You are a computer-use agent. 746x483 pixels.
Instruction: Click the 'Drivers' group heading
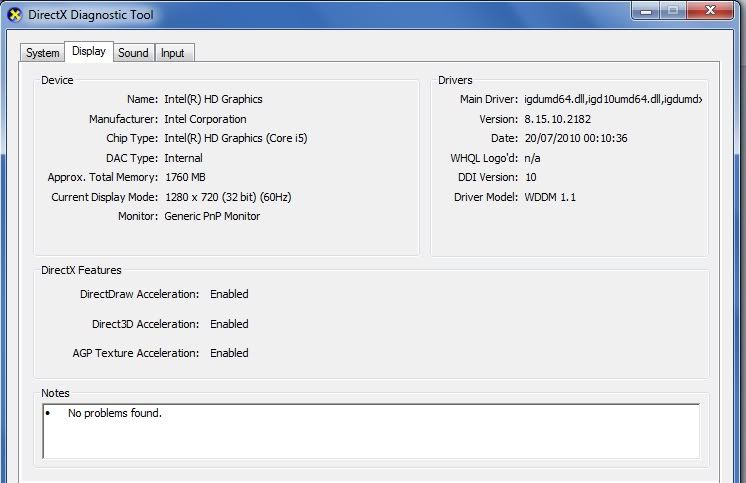455,80
